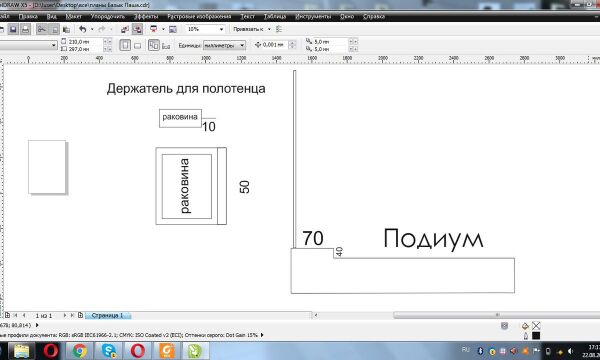This screenshot has height=360, width=600.
Task: Open the Инструменты (Tools) menu
Action: (313, 16)
